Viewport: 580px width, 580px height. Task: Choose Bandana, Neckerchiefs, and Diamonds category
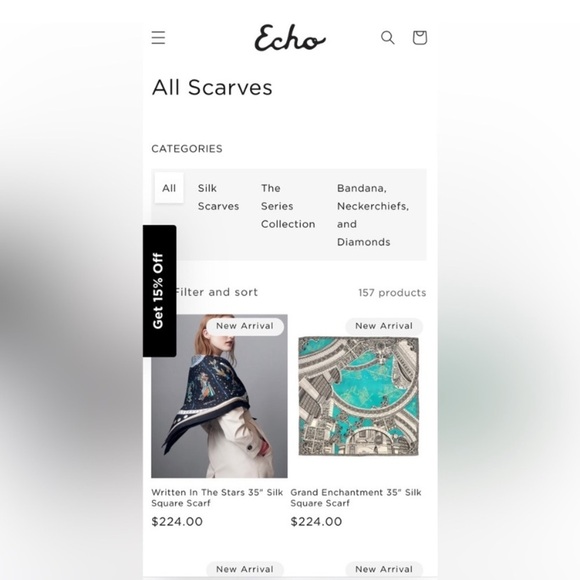tap(373, 215)
